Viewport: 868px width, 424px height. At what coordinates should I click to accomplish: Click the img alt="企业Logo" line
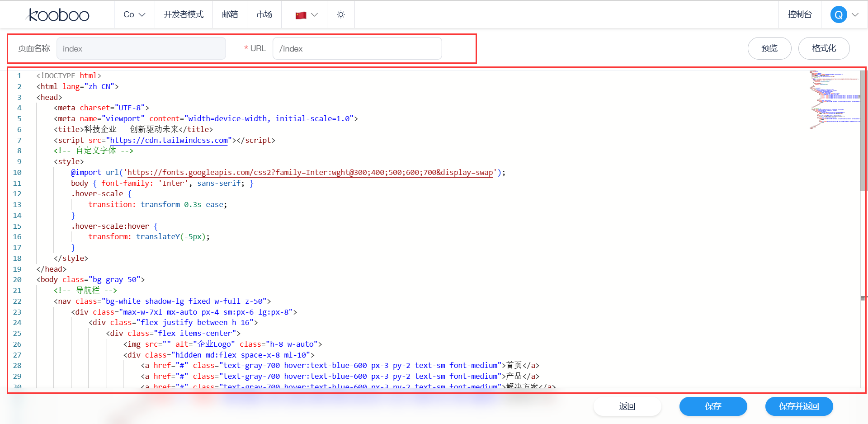click(x=223, y=344)
